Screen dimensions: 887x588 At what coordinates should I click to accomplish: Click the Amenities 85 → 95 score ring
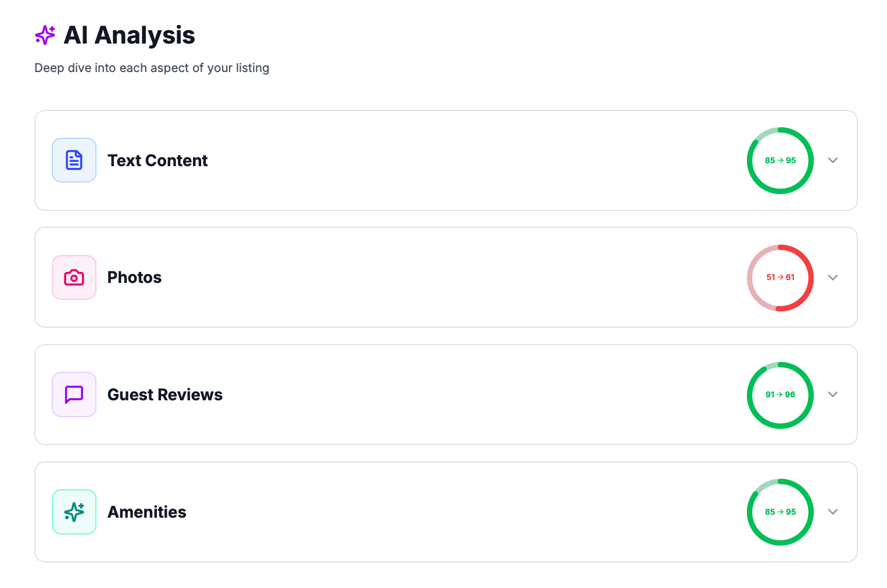[x=780, y=512]
